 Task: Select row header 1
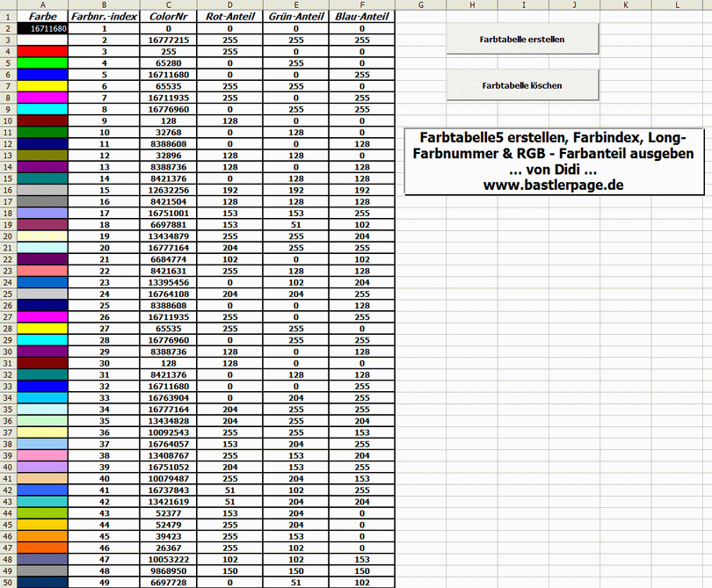(x=8, y=17)
